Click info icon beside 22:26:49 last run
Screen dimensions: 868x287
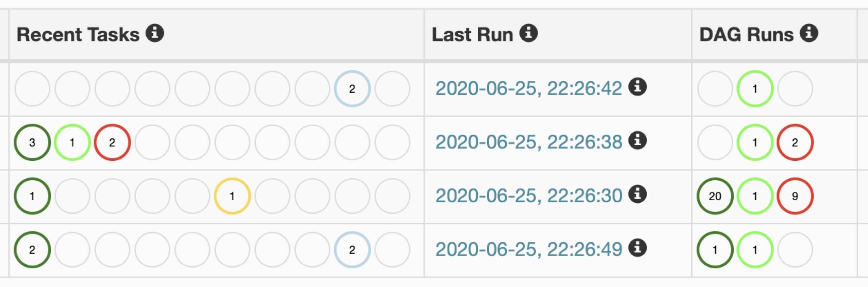638,248
